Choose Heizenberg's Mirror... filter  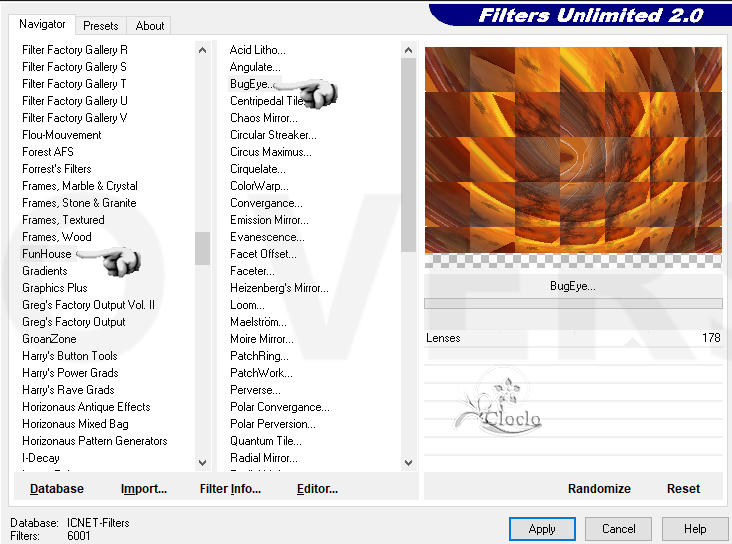tap(279, 288)
